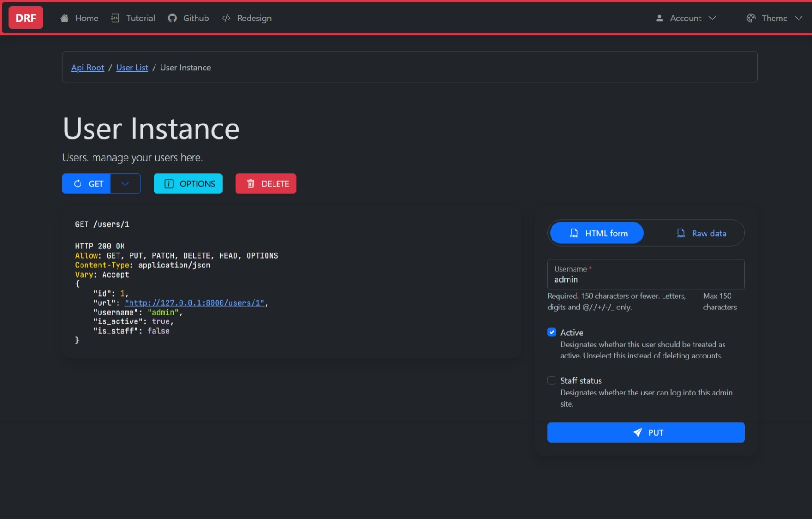Screen dimensions: 812x519
Task: Click the Tutorial book icon
Action: (x=115, y=18)
